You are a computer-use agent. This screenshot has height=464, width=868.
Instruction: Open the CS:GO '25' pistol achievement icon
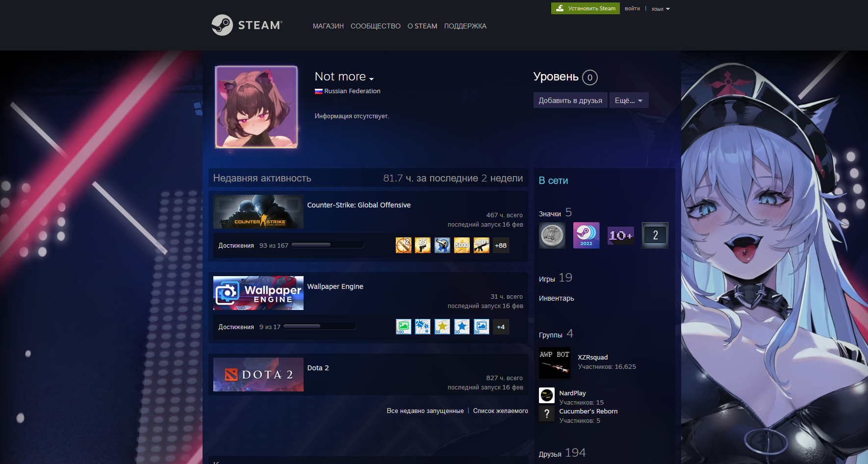(423, 245)
